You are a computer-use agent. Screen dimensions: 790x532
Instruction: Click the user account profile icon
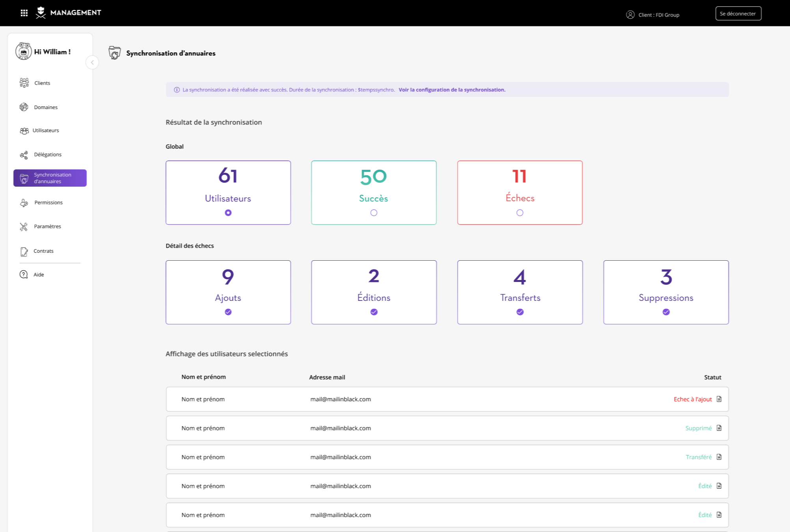(630, 15)
